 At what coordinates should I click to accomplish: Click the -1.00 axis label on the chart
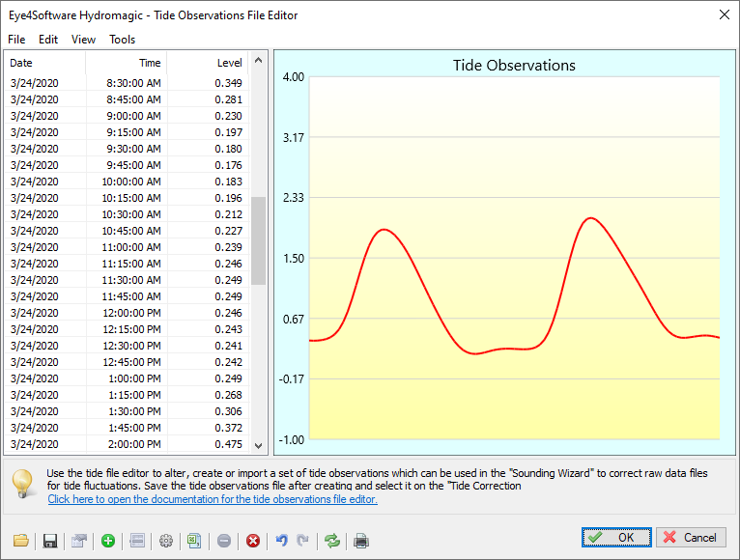tap(291, 440)
